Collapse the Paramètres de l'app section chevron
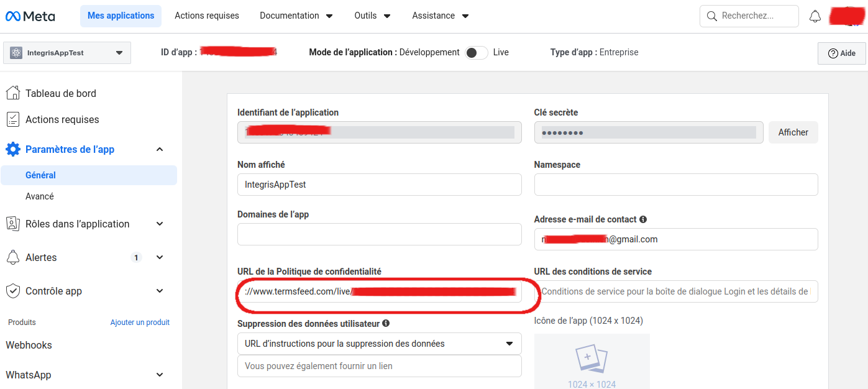The height and width of the screenshot is (389, 868). (x=160, y=149)
